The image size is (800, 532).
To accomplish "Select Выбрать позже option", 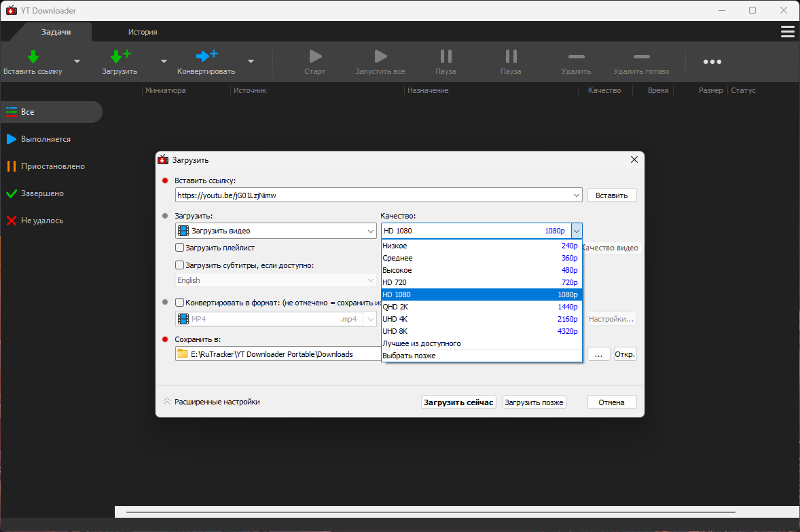I will click(x=481, y=356).
